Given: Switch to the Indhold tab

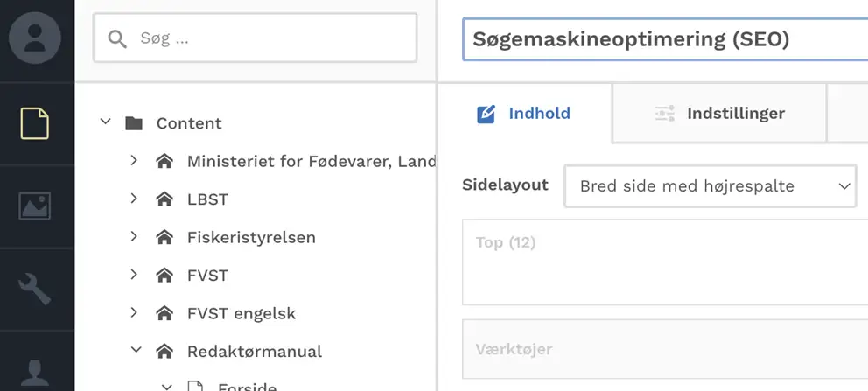Looking at the screenshot, I should [x=523, y=114].
